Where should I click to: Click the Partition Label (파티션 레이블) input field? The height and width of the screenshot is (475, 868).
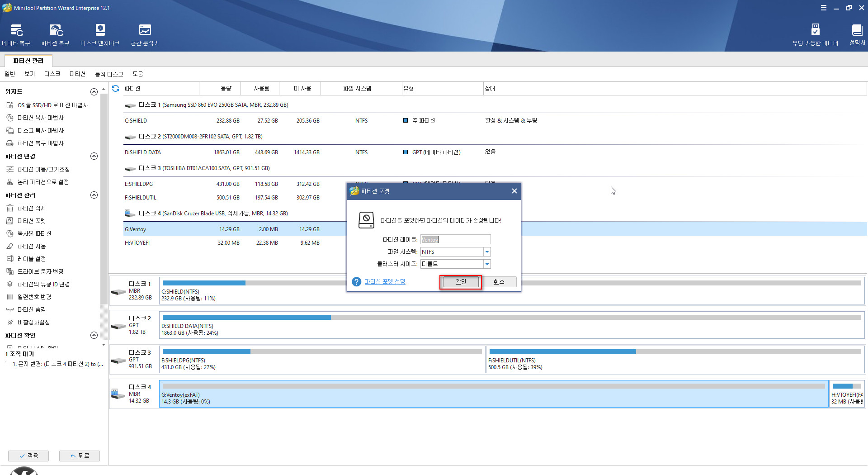click(x=455, y=239)
